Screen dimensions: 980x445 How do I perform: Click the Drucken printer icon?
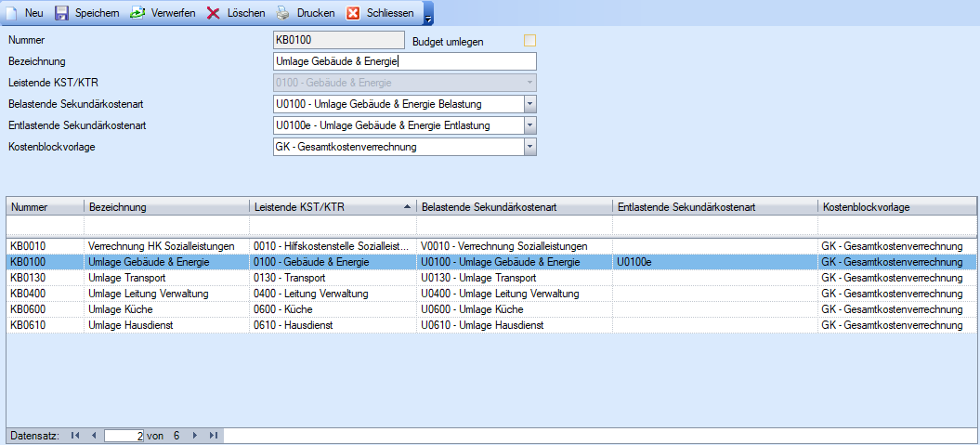point(283,13)
